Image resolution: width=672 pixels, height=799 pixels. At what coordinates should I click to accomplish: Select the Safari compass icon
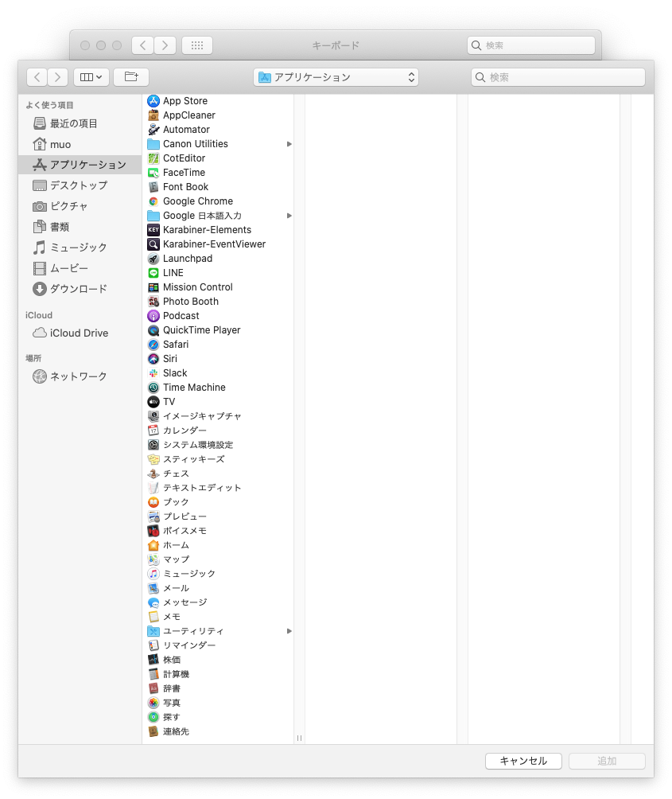coord(153,345)
